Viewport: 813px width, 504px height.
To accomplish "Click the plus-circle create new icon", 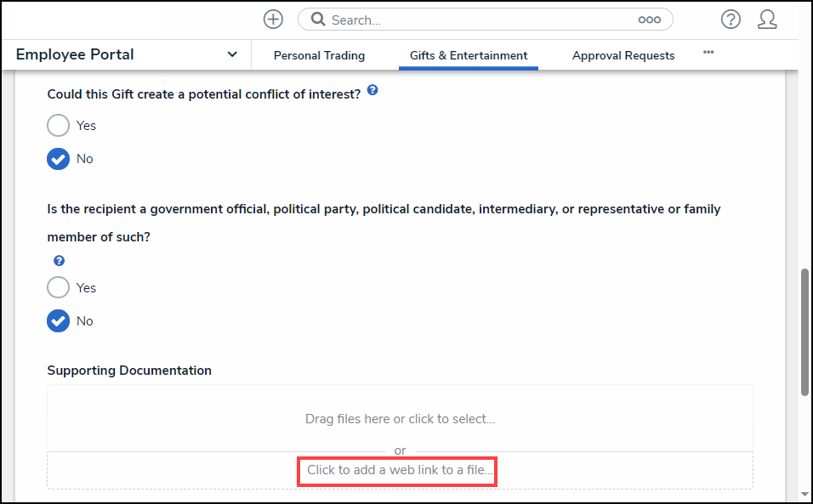I will click(x=273, y=20).
